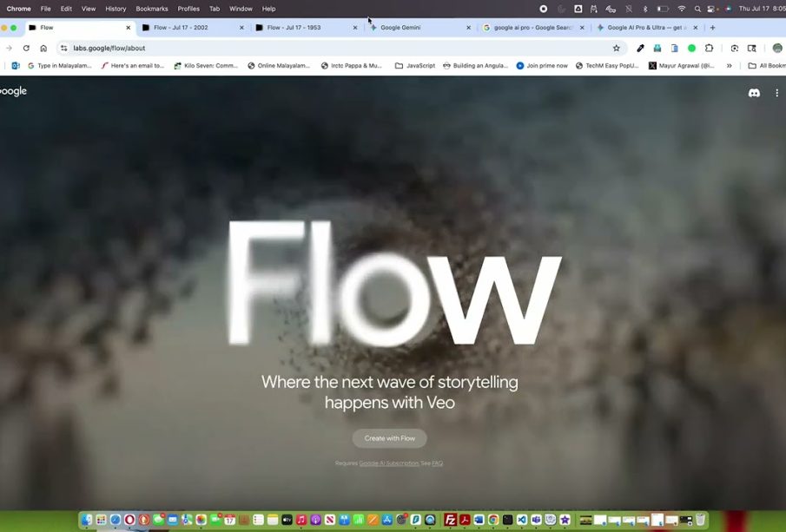
Task: Open the Chrome extensions puzzle icon
Action: 709,49
